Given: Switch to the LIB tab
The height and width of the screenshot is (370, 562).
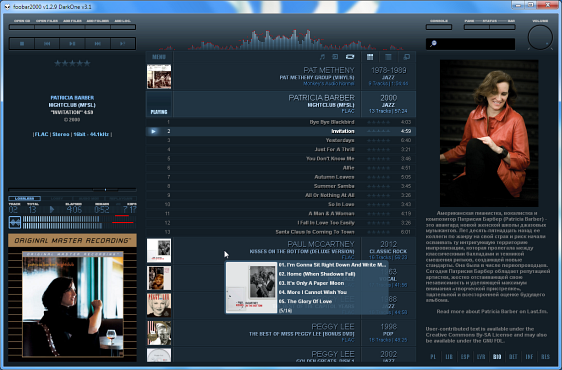Looking at the screenshot, I should click(449, 357).
